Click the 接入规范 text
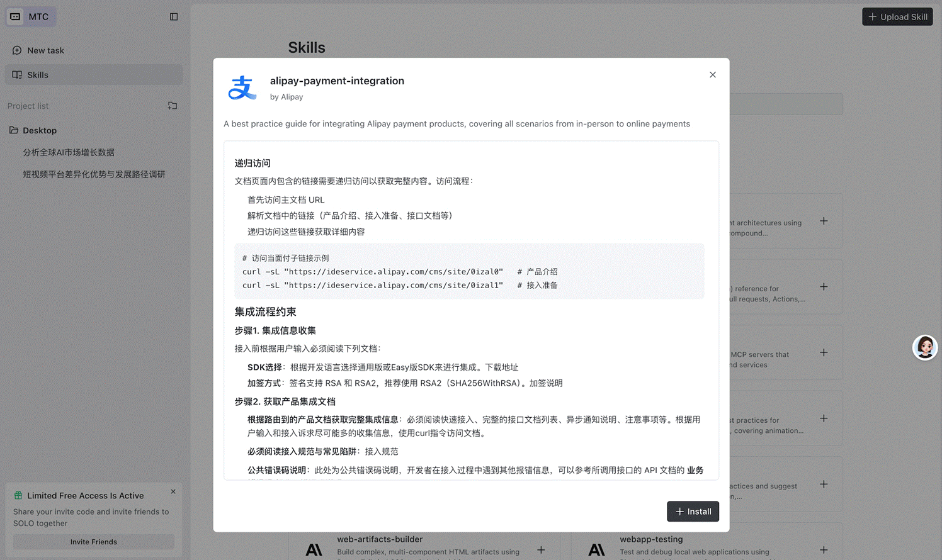The image size is (942, 560). click(x=382, y=452)
